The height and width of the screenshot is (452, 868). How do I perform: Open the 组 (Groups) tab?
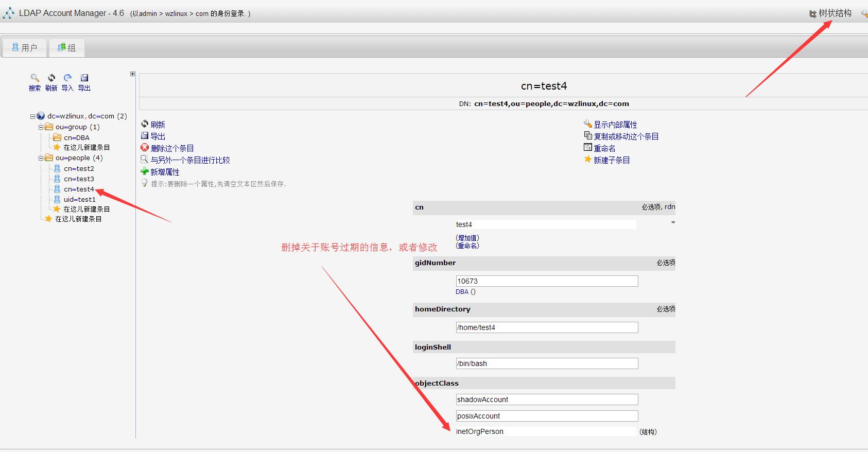[66, 47]
